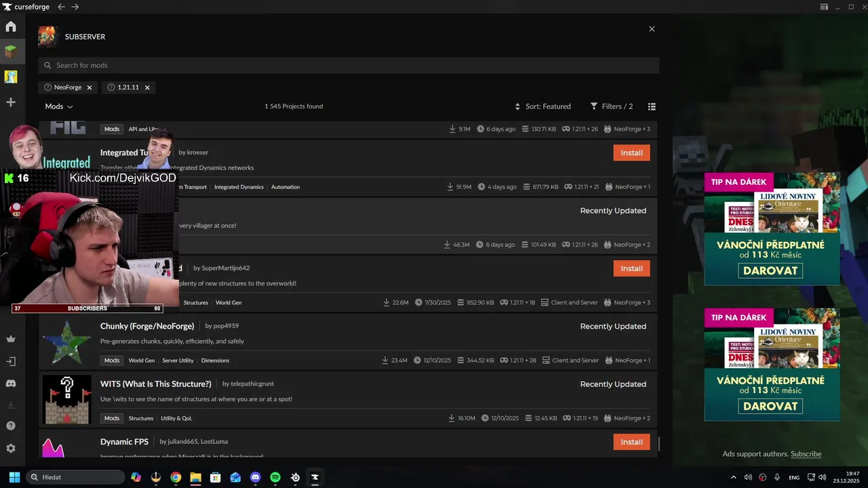This screenshot has width=868, height=488.
Task: Add a new game with plus icon
Action: coord(11,102)
